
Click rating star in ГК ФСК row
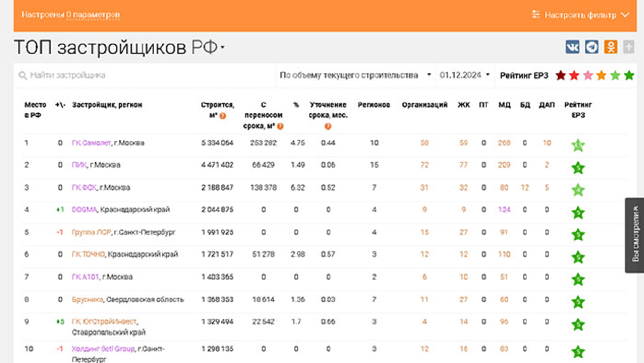[x=578, y=190]
